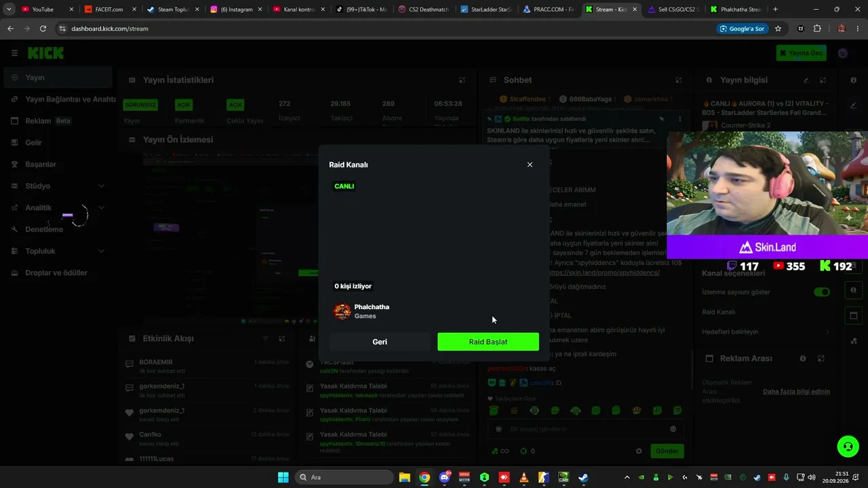Toggle the hamburger sidebar menu

pyautogui.click(x=14, y=53)
